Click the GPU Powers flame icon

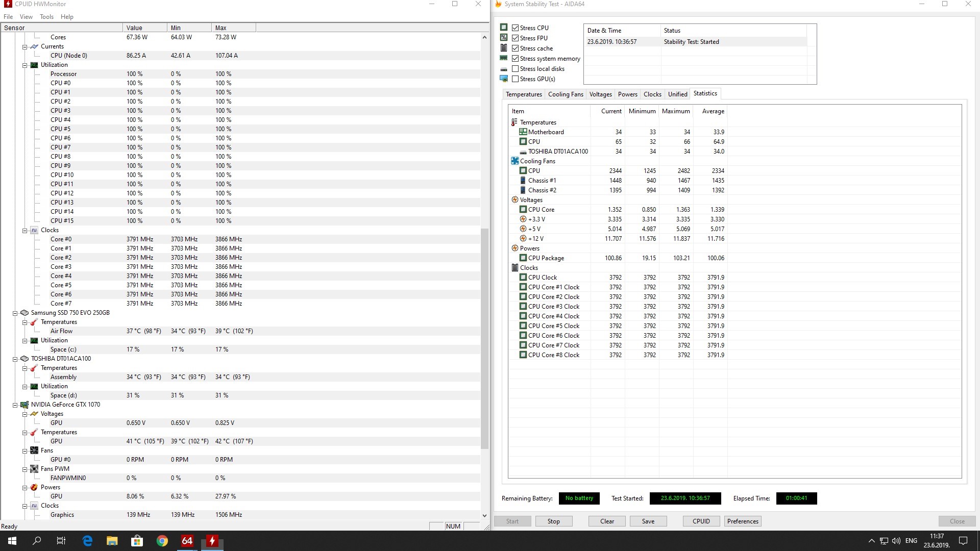34,487
